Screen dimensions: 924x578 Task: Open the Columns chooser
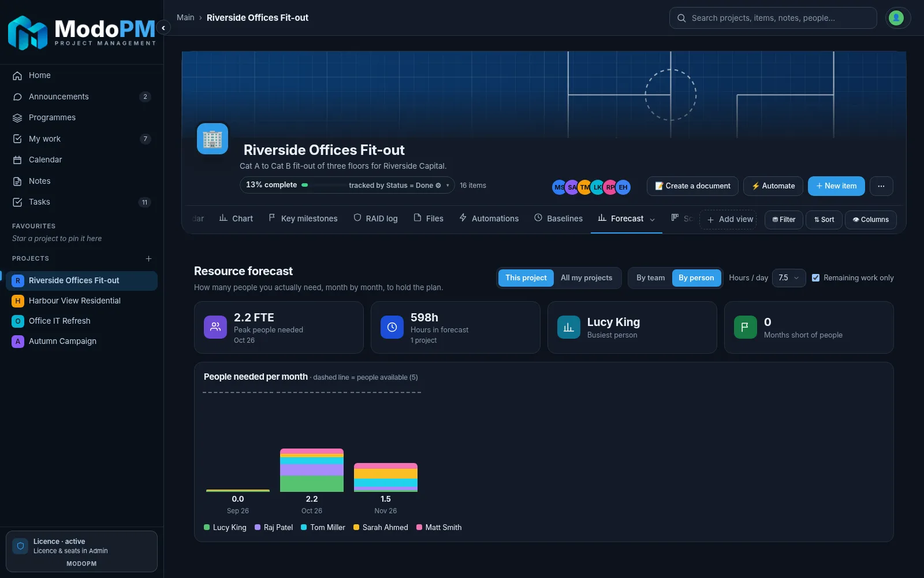(x=870, y=220)
